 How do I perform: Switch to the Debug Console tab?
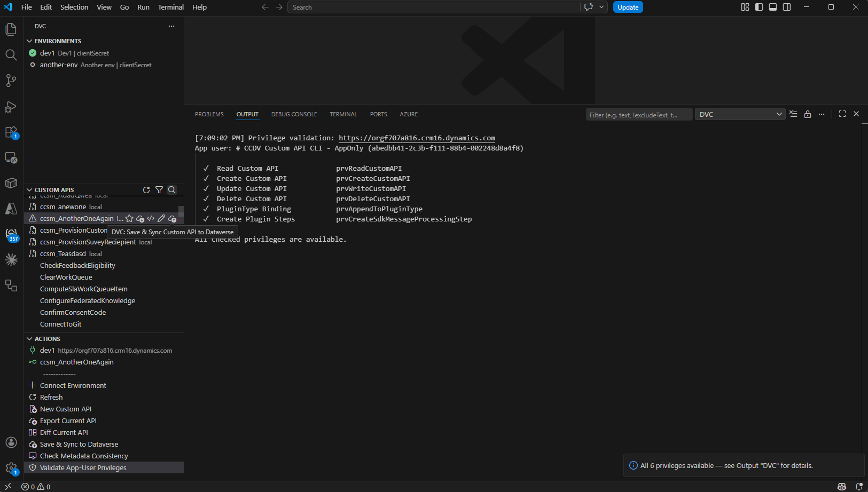pos(294,114)
